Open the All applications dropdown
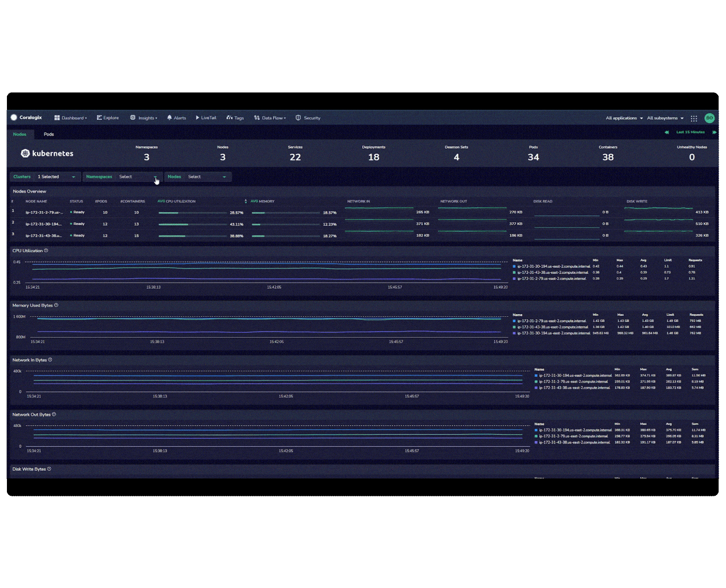The width and height of the screenshot is (726, 588). pyautogui.click(x=624, y=118)
